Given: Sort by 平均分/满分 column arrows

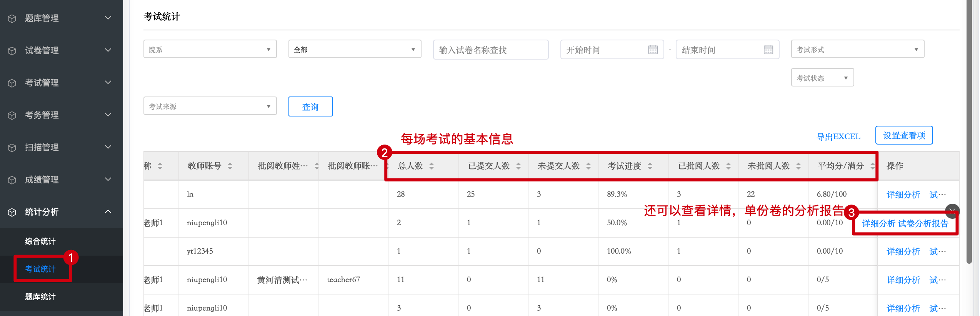Looking at the screenshot, I should [873, 166].
